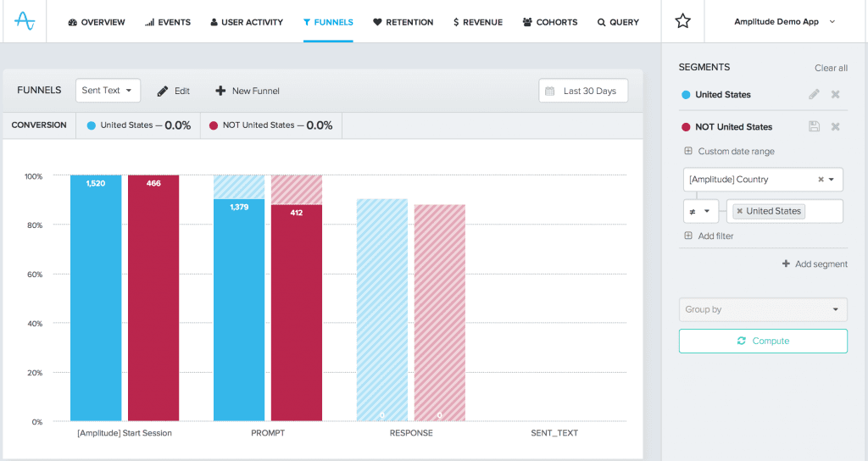
Task: Open the Cohorts tab
Action: pyautogui.click(x=549, y=22)
